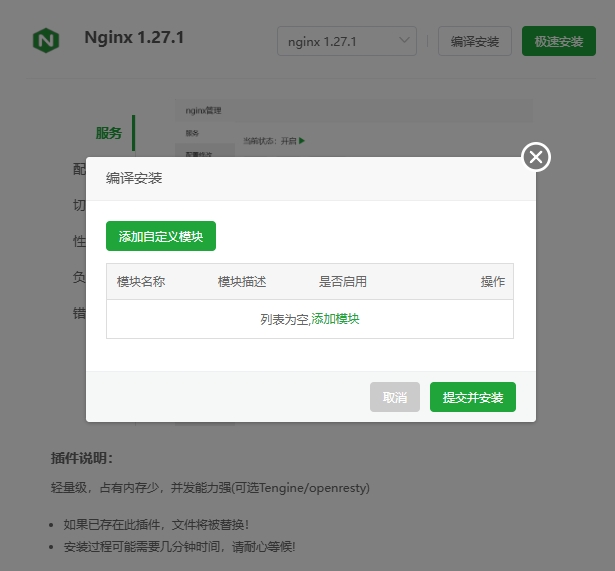Click the 列表为空 empty list text

pos(285,319)
